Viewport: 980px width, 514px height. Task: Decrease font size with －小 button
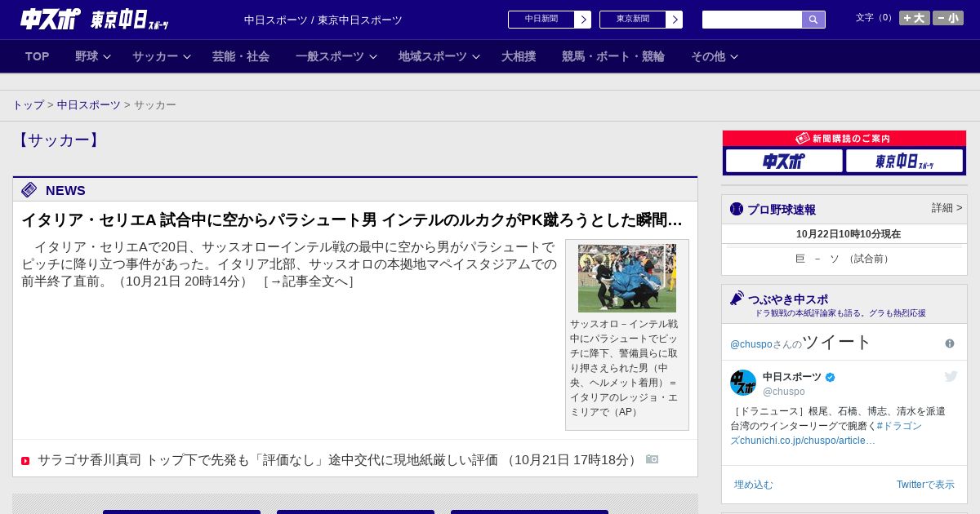pyautogui.click(x=948, y=18)
